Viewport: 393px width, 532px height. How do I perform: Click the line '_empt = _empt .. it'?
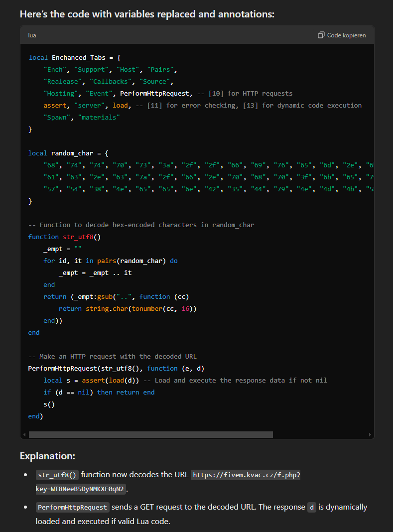pyautogui.click(x=95, y=273)
